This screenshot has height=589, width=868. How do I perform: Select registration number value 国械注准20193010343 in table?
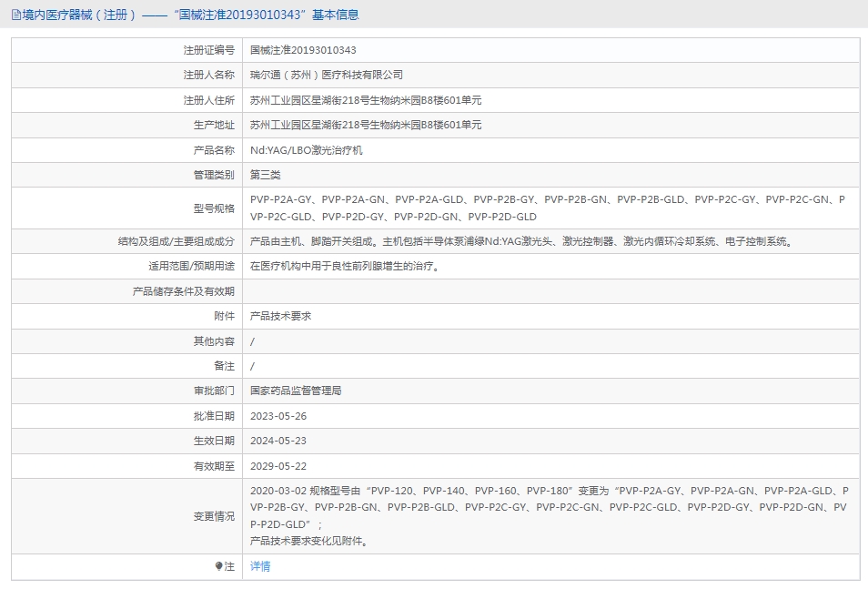click(x=303, y=50)
